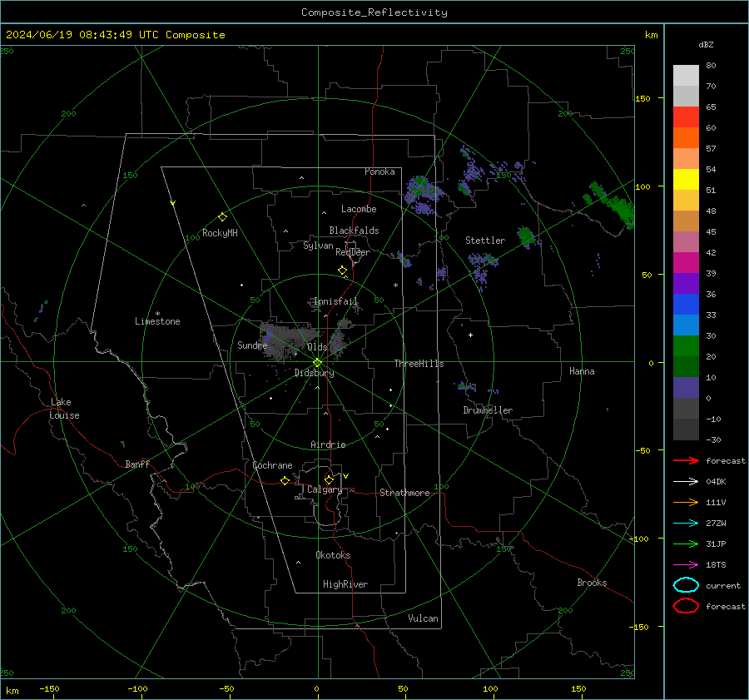Click the Vulcan label
Screen dimensions: 749x700
(423, 618)
